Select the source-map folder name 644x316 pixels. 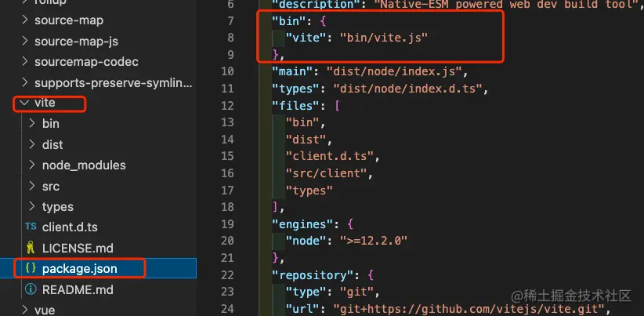69,20
